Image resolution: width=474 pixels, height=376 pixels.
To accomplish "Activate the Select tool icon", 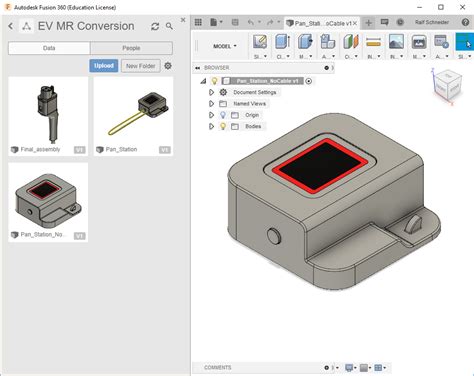I will (x=464, y=42).
